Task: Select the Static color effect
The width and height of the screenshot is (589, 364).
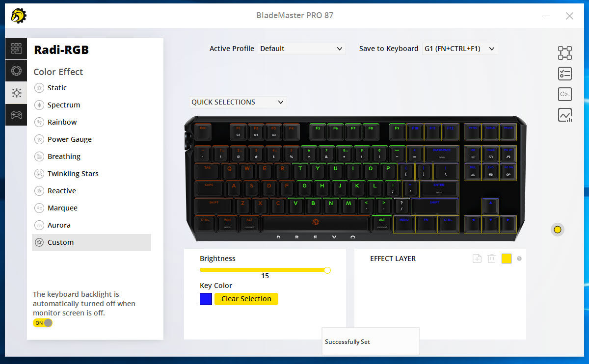Action: (91, 88)
